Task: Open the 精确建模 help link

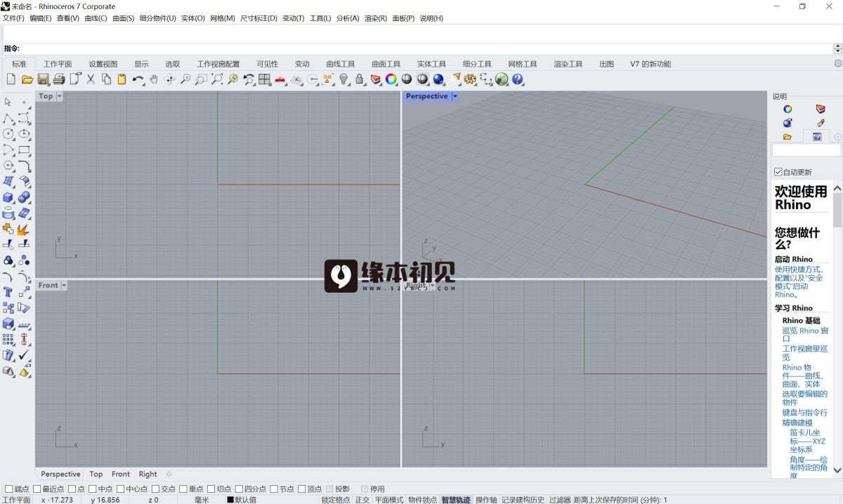Action: point(797,423)
